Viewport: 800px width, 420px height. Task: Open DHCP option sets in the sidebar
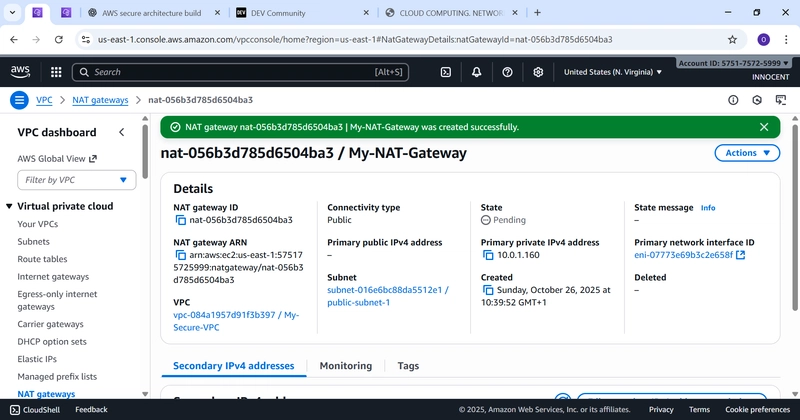tap(52, 341)
